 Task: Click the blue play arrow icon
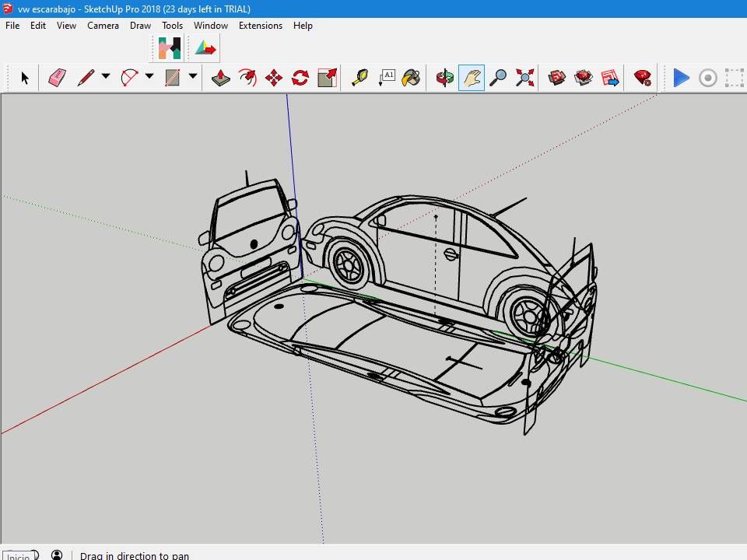pyautogui.click(x=682, y=78)
